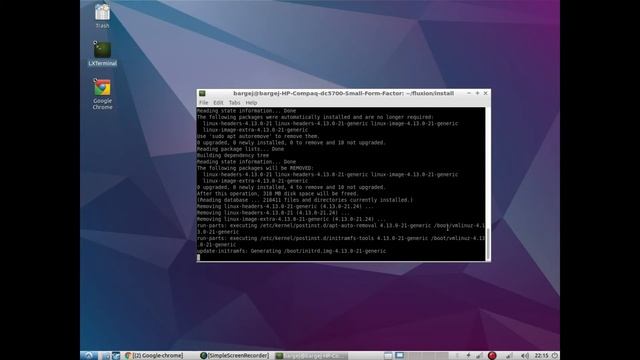Click 'After this operation' disk space line
The image size is (640, 360).
[278, 194]
